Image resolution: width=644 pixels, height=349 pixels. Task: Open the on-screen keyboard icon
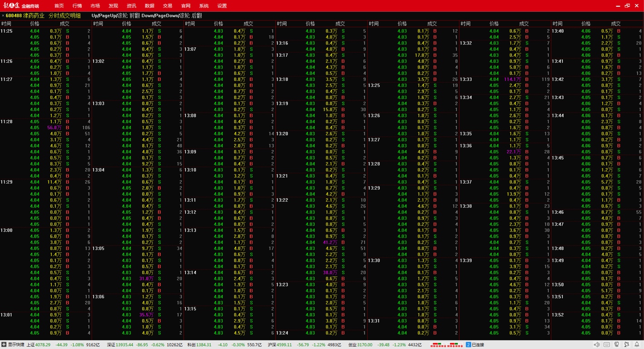(607, 345)
